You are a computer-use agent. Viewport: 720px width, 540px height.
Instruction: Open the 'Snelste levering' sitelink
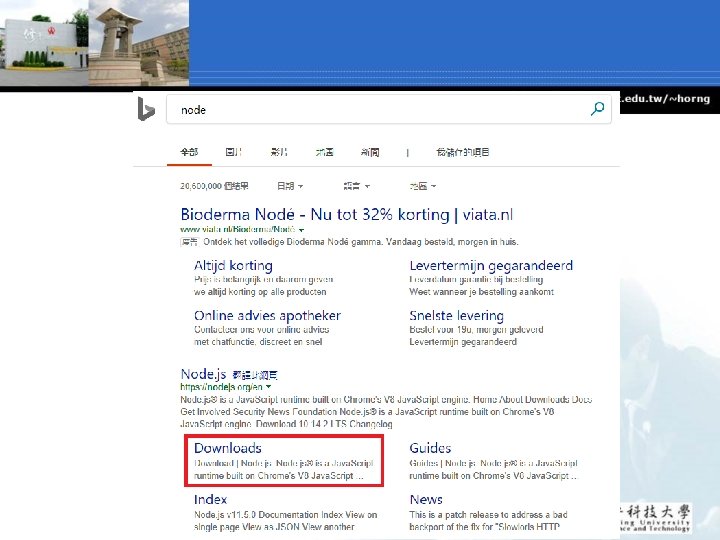(x=456, y=316)
